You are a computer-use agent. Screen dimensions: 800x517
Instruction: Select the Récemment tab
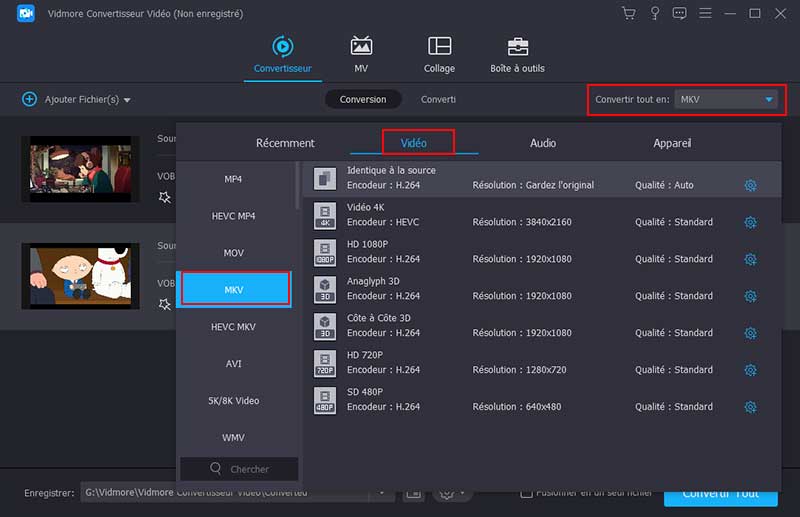click(x=285, y=143)
